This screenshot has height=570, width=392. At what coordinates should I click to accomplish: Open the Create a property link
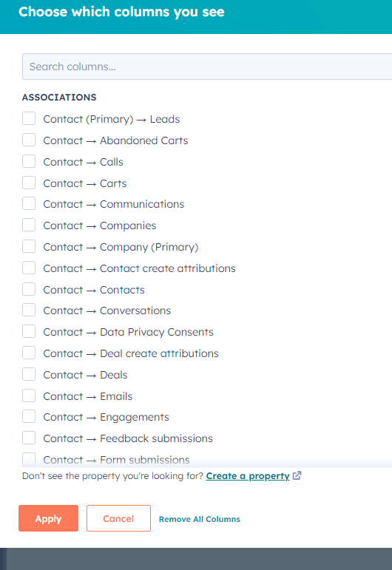248,476
